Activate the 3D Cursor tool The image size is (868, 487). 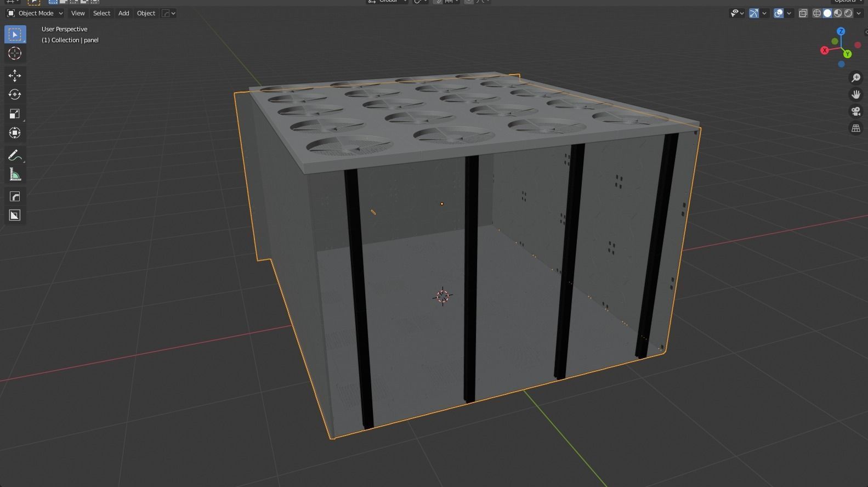(15, 53)
